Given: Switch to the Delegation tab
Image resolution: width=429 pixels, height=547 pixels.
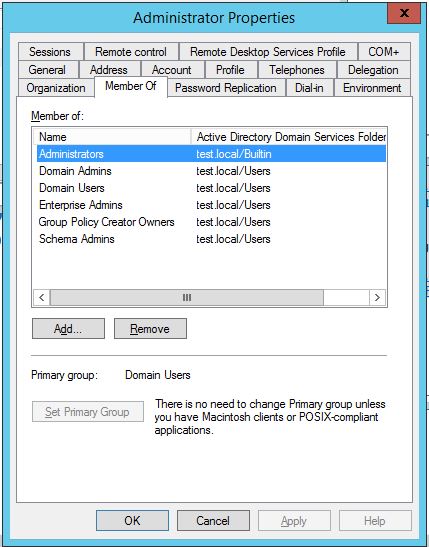Looking at the screenshot, I should (x=373, y=70).
